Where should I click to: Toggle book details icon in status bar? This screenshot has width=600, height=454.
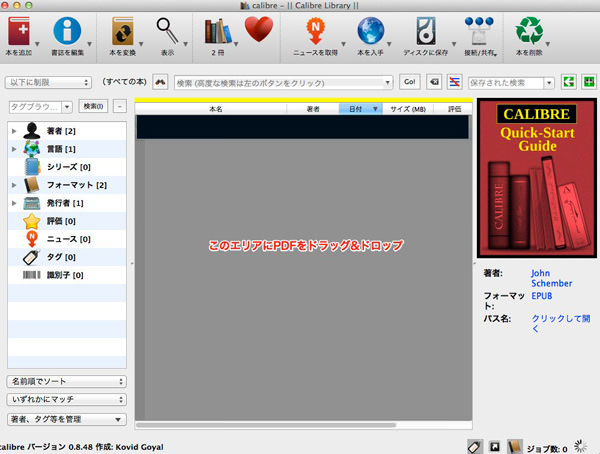point(515,447)
